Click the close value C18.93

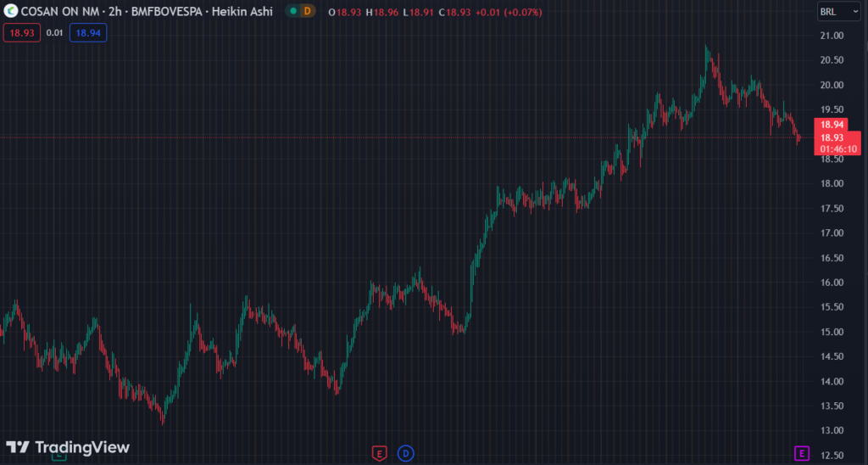pyautogui.click(x=455, y=12)
